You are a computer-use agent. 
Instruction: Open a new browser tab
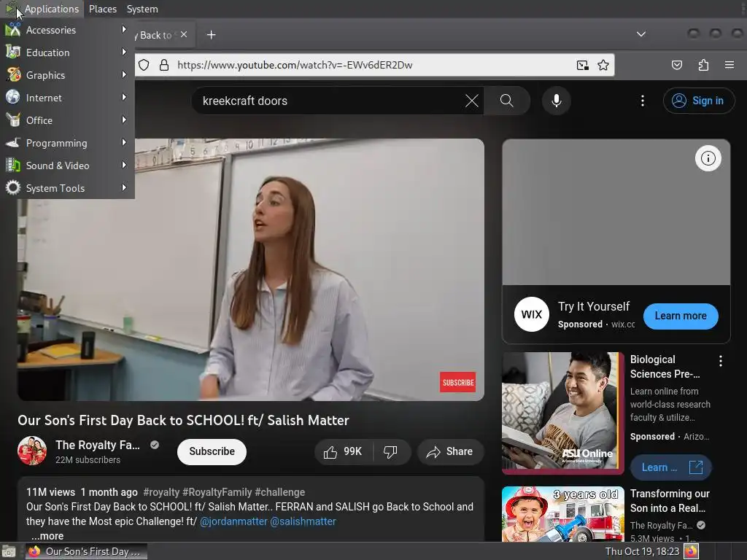coord(211,35)
